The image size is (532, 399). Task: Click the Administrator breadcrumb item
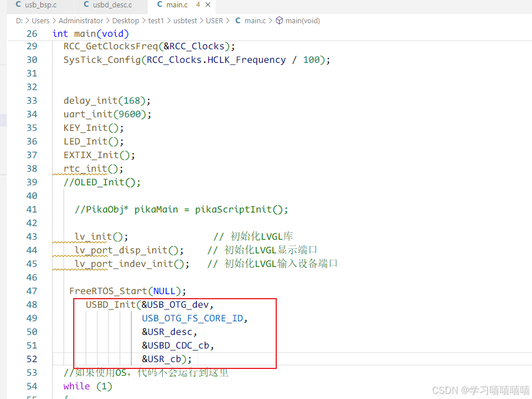81,20
